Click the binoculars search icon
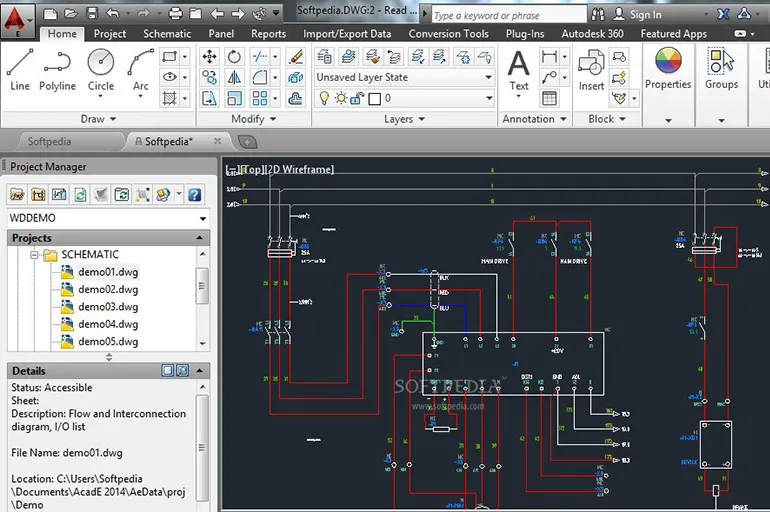 (x=598, y=15)
